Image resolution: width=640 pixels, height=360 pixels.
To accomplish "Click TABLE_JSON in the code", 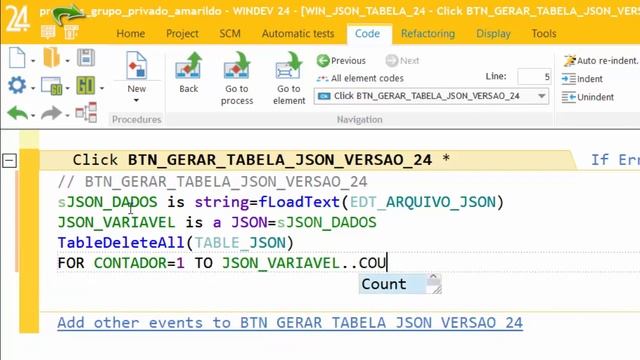I will 240,243.
